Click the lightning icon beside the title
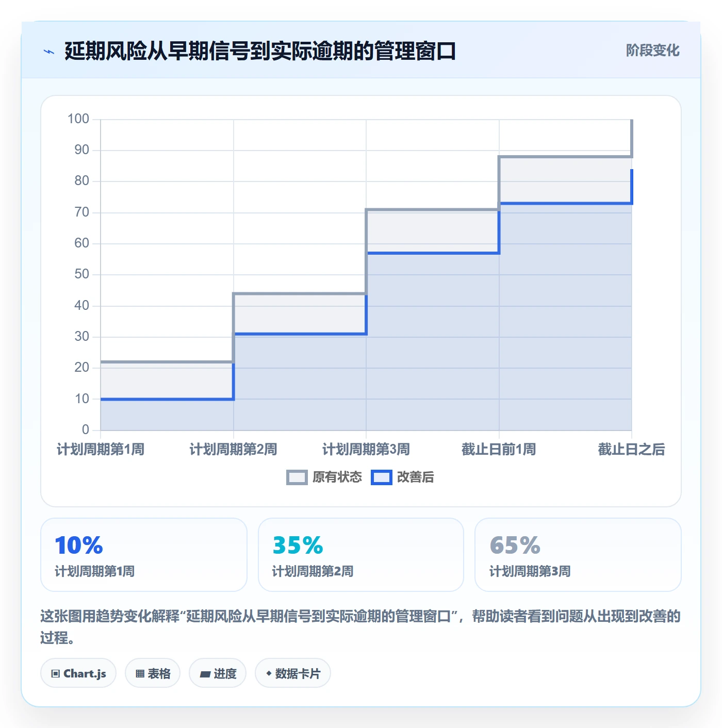 point(49,52)
